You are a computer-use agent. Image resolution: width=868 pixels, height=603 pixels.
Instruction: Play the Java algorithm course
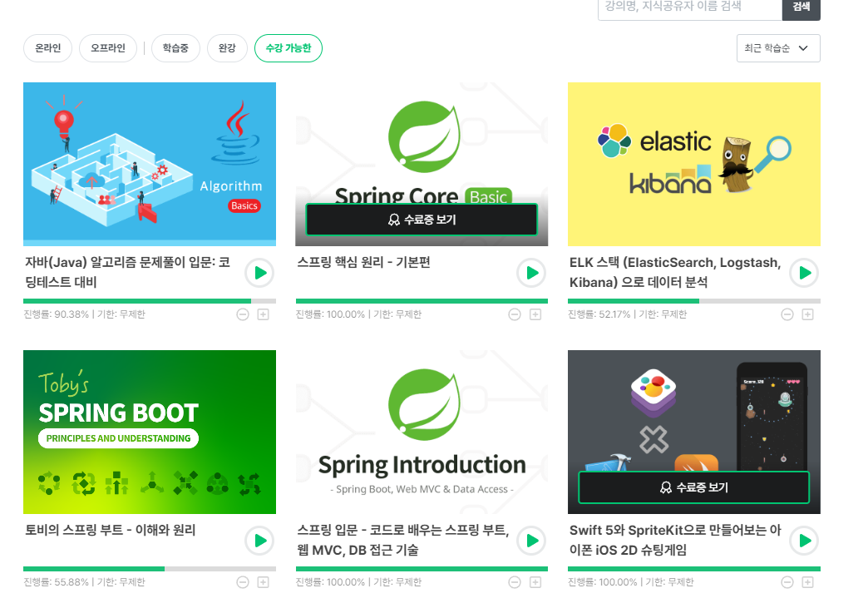click(260, 273)
